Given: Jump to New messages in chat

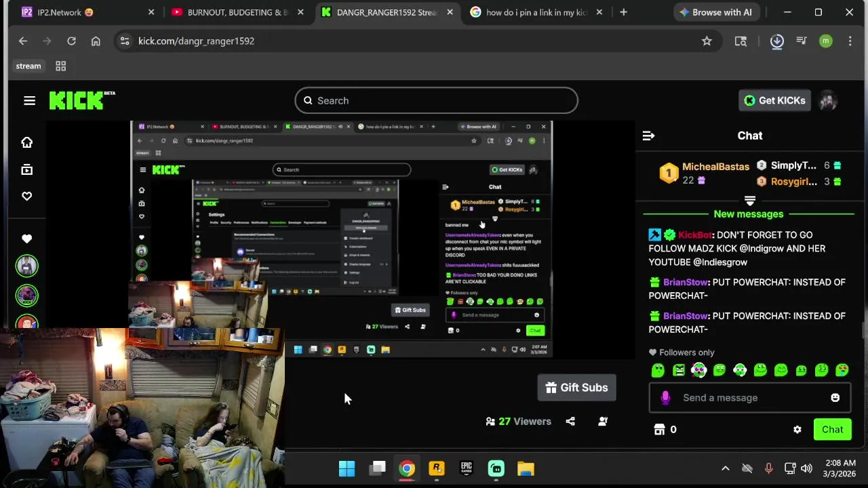Looking at the screenshot, I should point(748,213).
